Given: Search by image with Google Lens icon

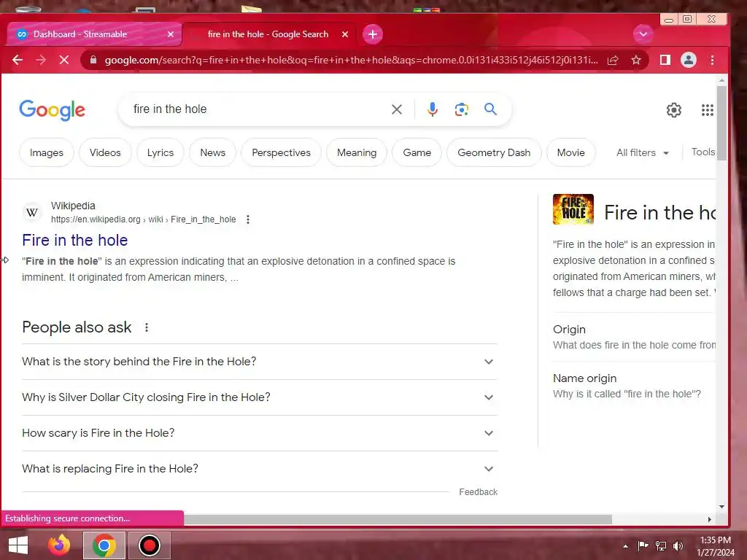Looking at the screenshot, I should 461,109.
